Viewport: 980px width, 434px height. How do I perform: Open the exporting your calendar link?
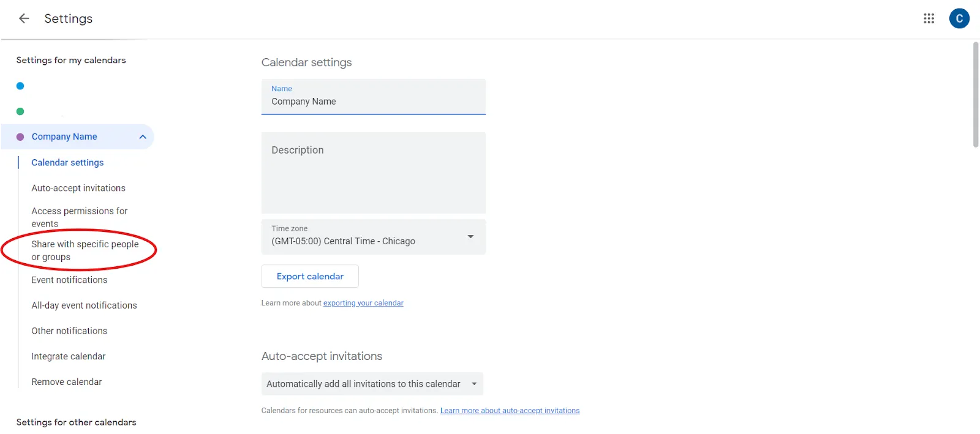pos(363,303)
